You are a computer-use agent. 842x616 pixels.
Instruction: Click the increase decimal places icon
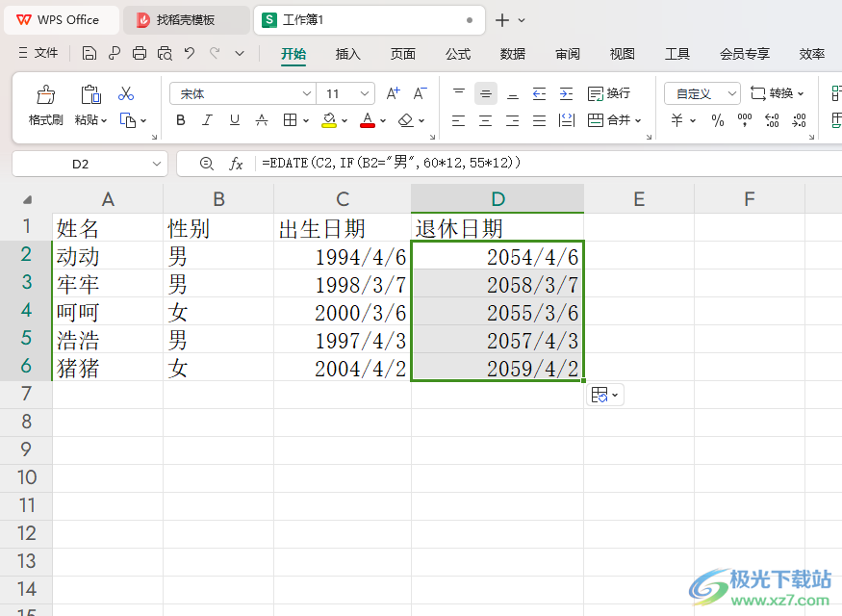772,120
